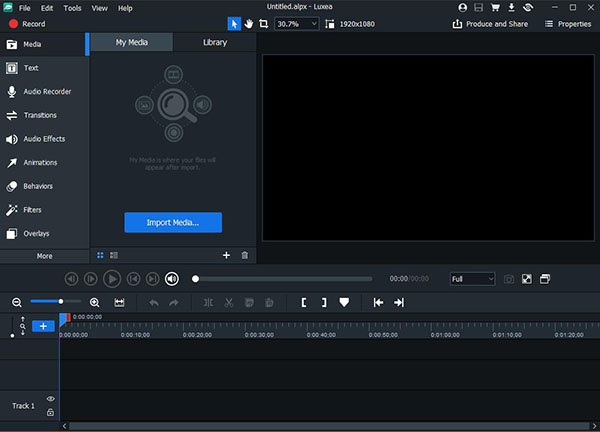Open the Full preview quality dropdown

[x=473, y=279]
